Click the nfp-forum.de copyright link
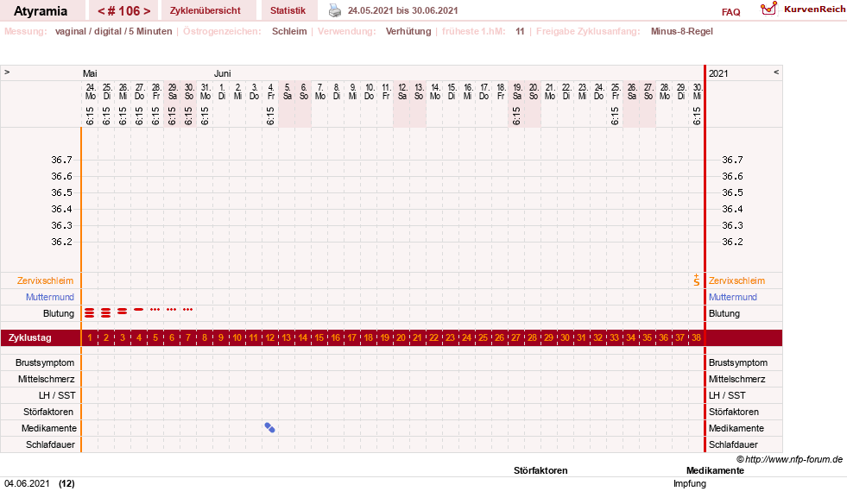Screen dimensions: 847x504 pyautogui.click(x=790, y=460)
